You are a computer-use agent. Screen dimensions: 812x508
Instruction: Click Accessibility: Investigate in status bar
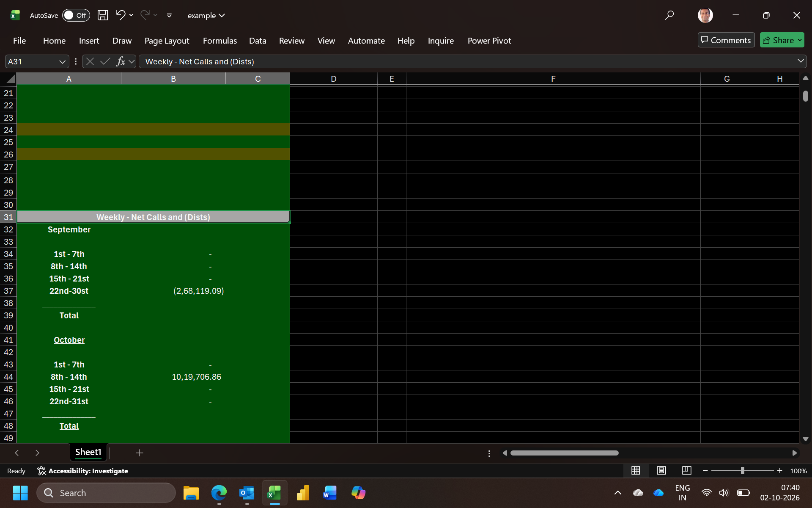tap(83, 471)
